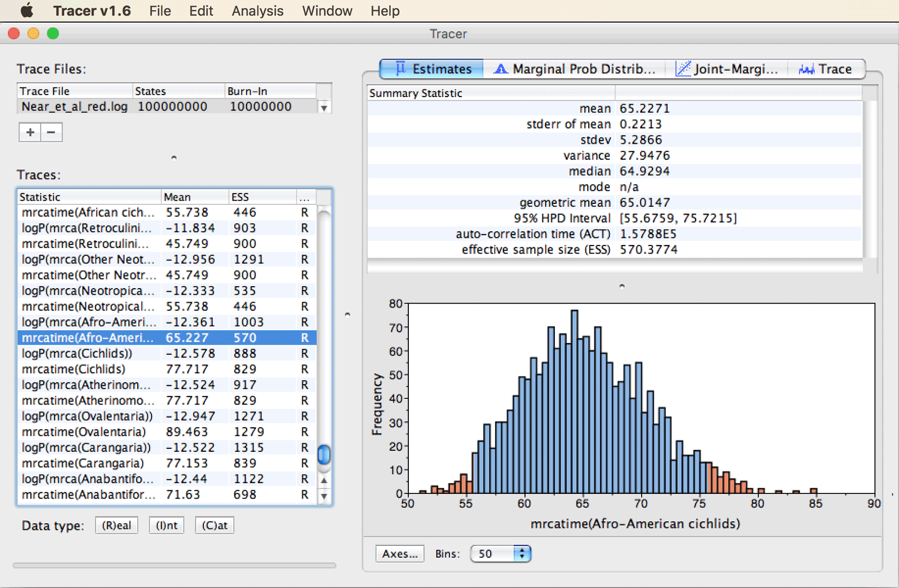Open the Apple menu
This screenshot has width=899, height=588.
coord(27,10)
